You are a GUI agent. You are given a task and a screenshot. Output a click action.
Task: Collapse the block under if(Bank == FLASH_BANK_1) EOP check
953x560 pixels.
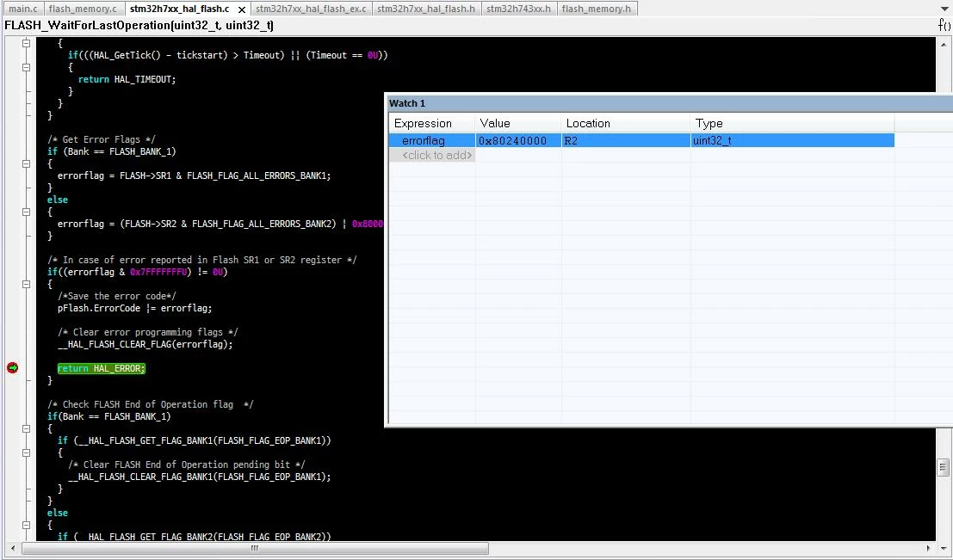click(x=26, y=428)
